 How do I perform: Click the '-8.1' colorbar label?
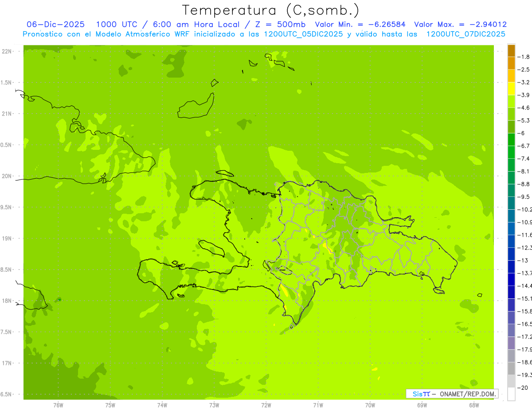click(524, 172)
